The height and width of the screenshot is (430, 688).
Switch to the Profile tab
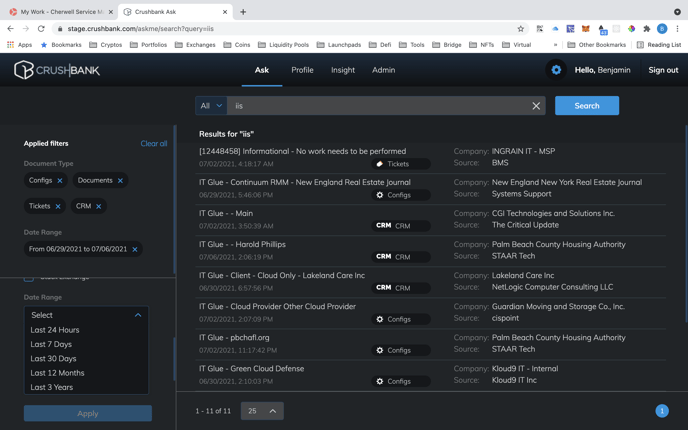click(x=302, y=70)
